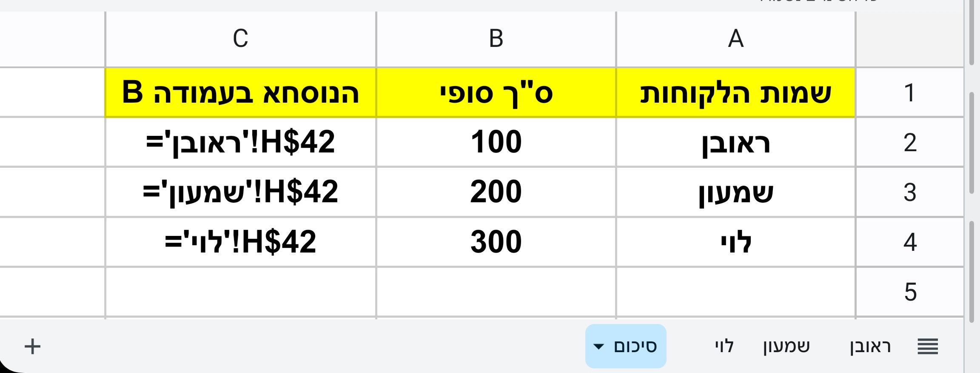The width and height of the screenshot is (980, 373).
Task: Open the All Sheets list icon
Action: tap(928, 346)
